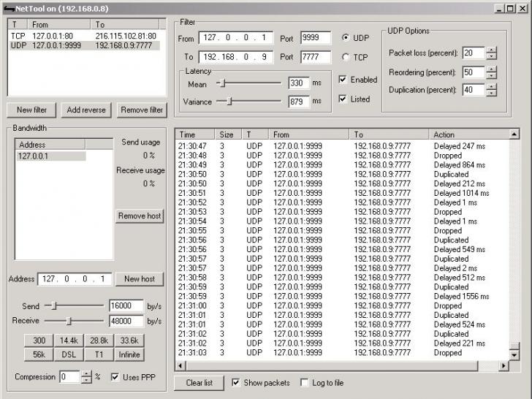Screen dimensions: 532x399
Task: Choose the 56k bandwidth preset
Action: [39, 354]
